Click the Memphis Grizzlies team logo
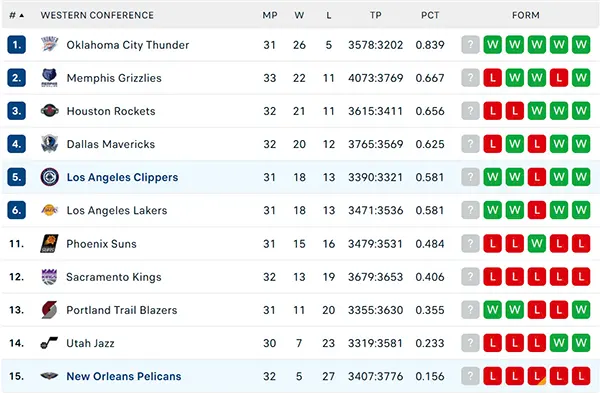The width and height of the screenshot is (600, 393). [x=49, y=78]
